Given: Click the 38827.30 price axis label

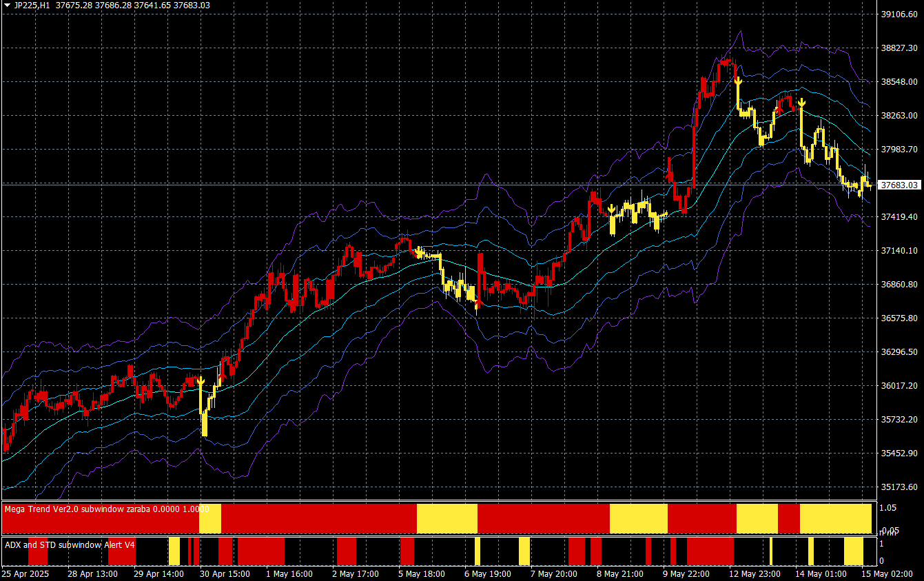Looking at the screenshot, I should point(899,48).
